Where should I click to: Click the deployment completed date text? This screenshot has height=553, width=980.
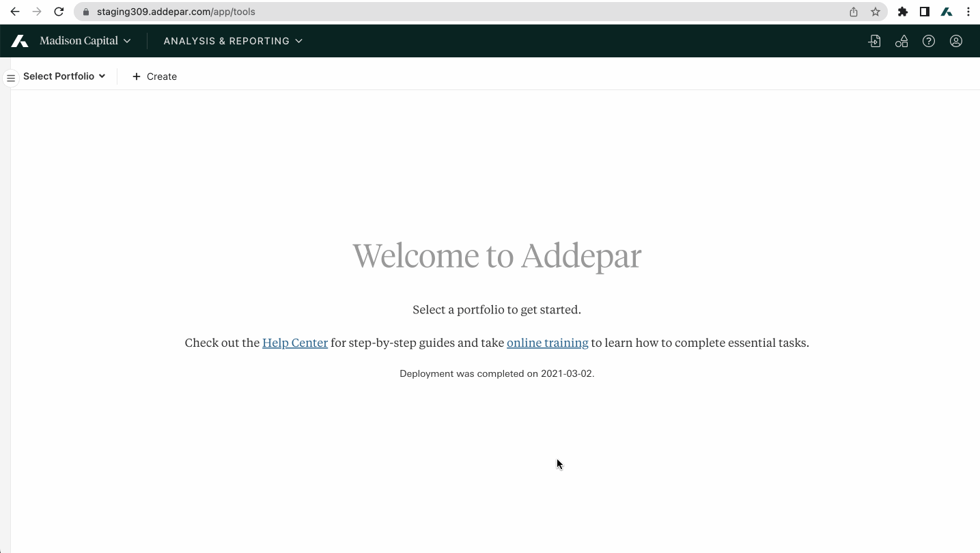coord(496,373)
